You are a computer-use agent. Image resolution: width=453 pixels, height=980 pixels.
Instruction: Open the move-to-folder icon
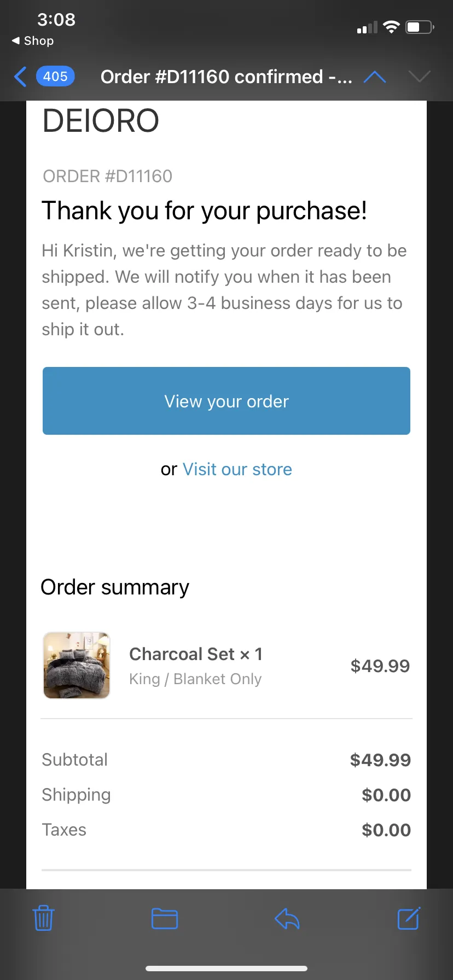tap(165, 918)
